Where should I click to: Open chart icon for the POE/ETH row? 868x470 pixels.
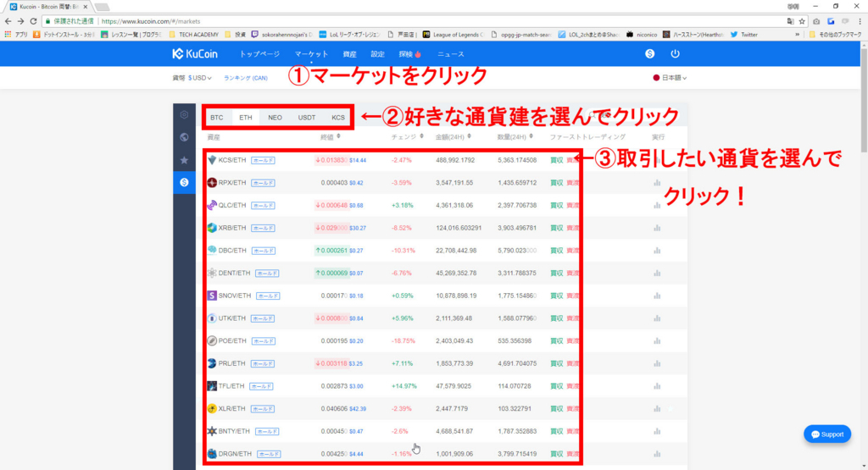click(657, 341)
